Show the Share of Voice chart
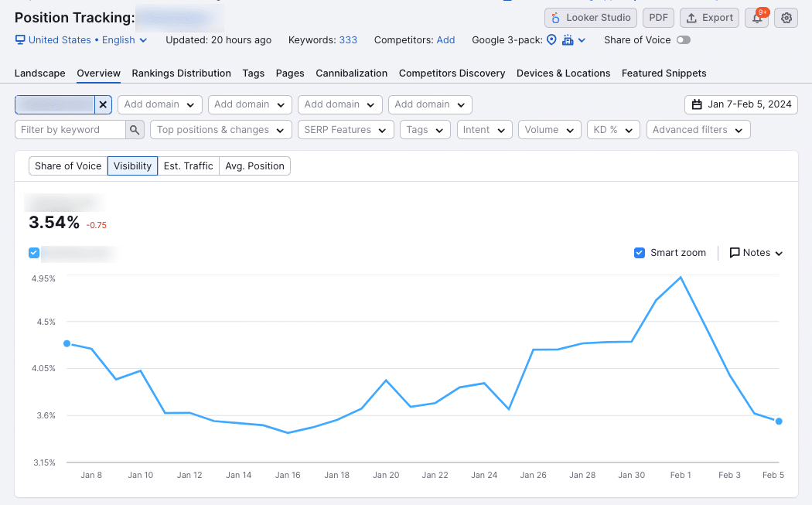The width and height of the screenshot is (812, 505). point(68,165)
